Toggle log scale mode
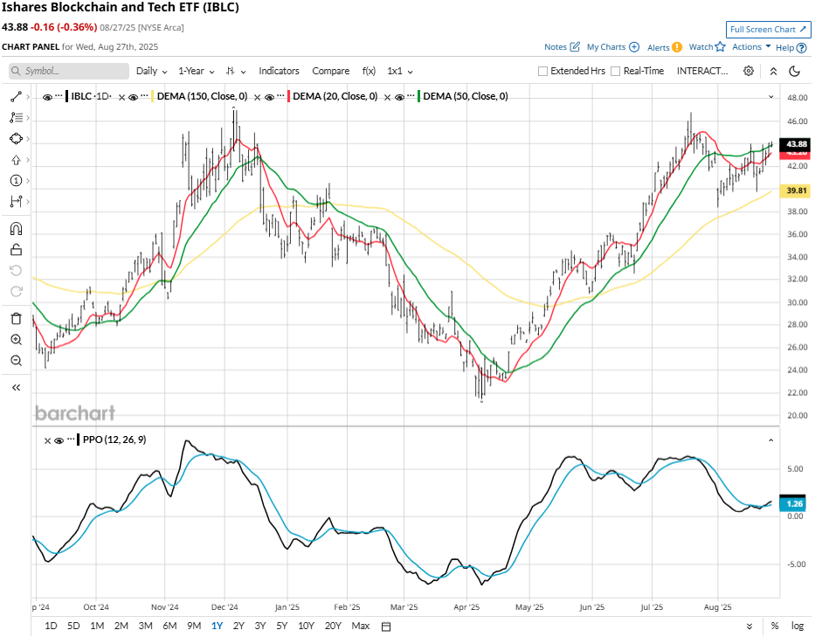Viewport: 829px width, 644px height. tap(798, 626)
